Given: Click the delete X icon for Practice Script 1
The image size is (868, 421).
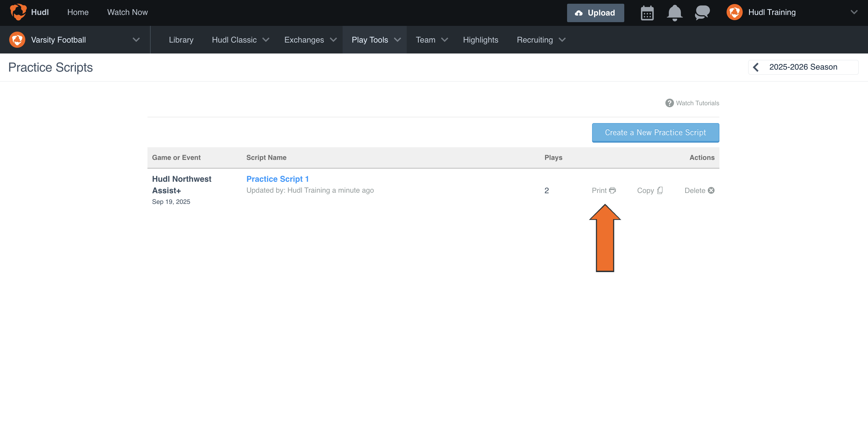Looking at the screenshot, I should pos(711,190).
